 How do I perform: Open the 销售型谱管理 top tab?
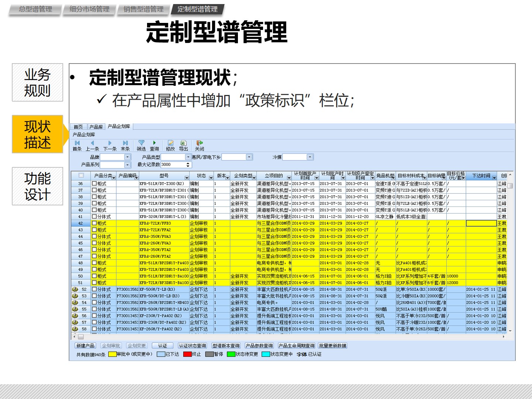[x=143, y=9]
